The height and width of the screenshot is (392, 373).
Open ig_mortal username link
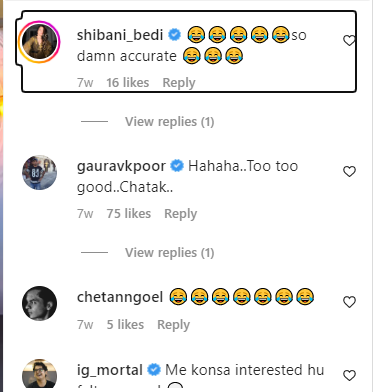(110, 370)
